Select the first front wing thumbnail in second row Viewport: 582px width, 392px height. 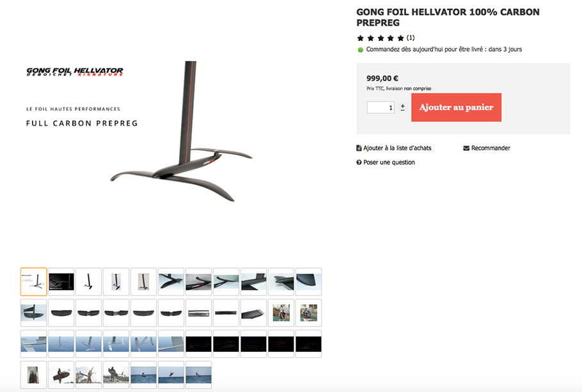(61, 313)
